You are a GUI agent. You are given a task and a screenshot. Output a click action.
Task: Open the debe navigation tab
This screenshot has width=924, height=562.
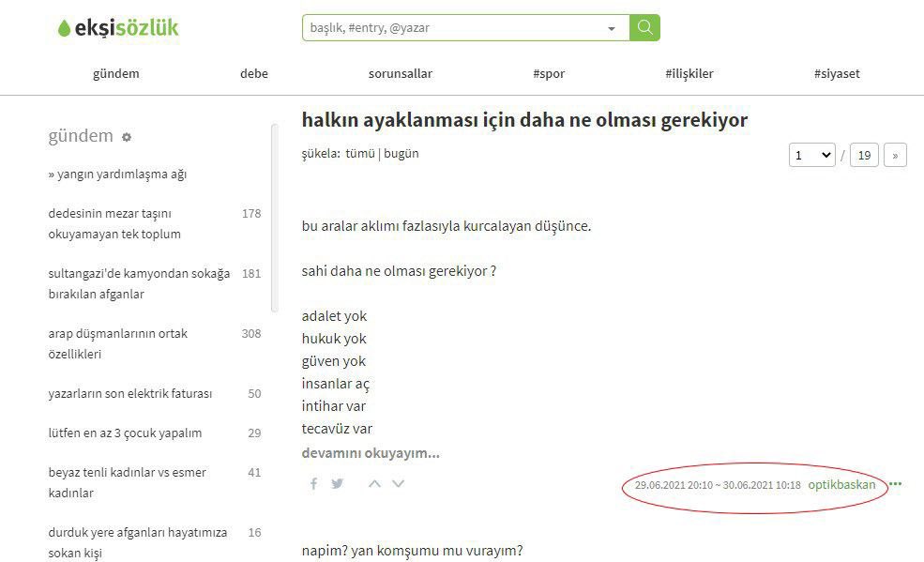coord(254,73)
